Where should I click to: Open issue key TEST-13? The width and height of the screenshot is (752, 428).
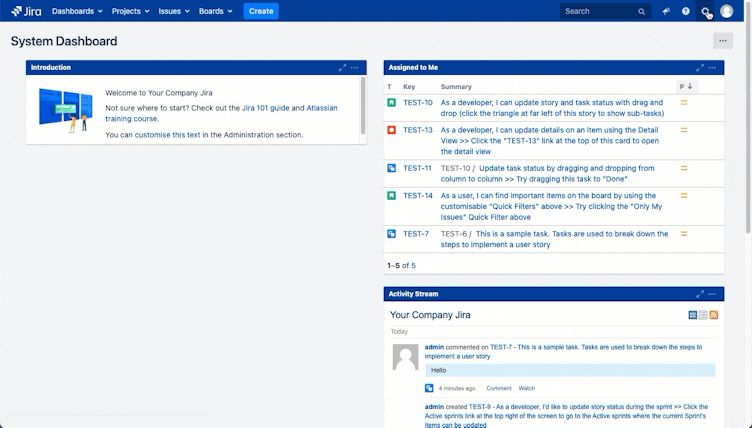(x=418, y=130)
